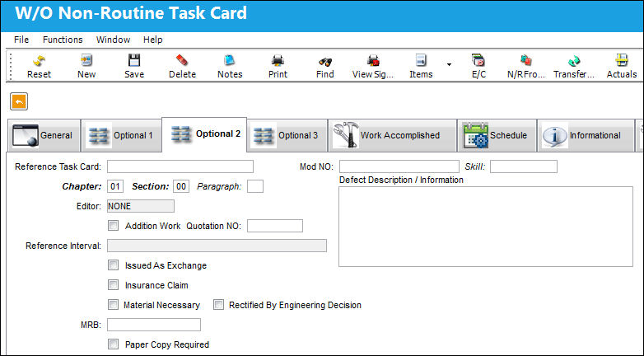This screenshot has width=644, height=356.
Task: Open the Informational tab
Action: click(x=586, y=135)
